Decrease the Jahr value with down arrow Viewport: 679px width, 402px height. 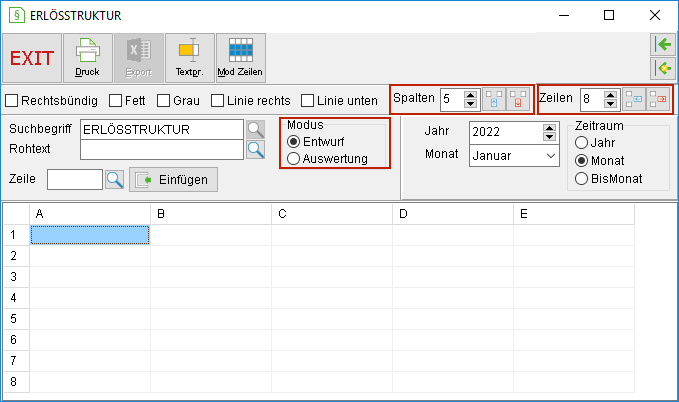point(549,137)
